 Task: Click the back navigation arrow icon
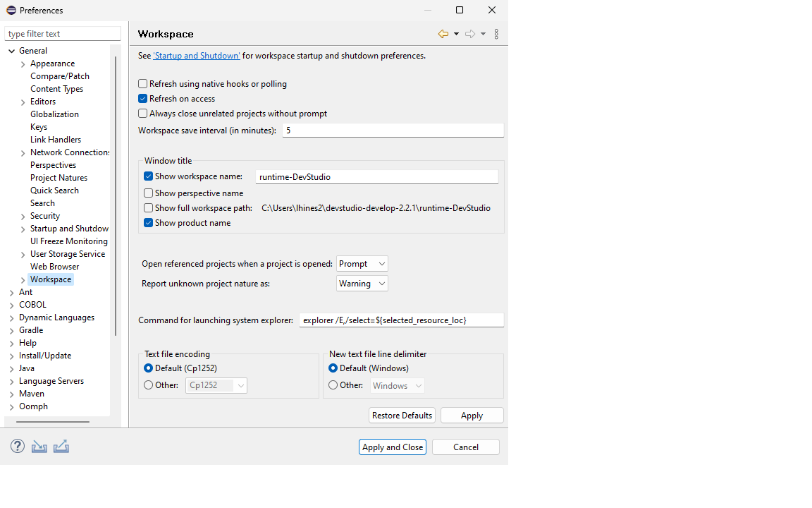pos(443,34)
